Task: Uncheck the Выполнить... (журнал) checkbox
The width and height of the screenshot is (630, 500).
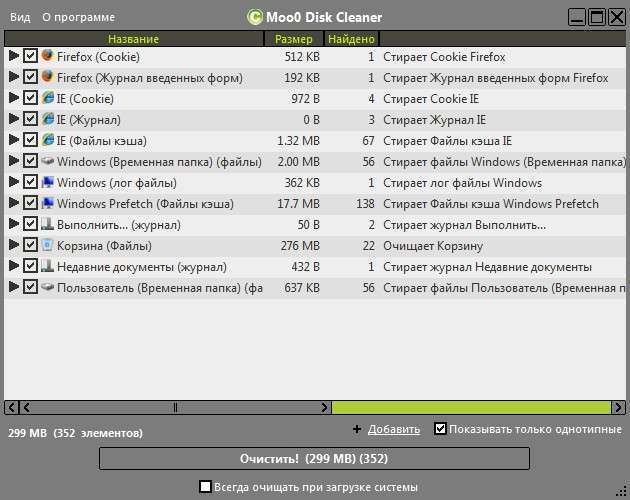Action: pyautogui.click(x=30, y=224)
